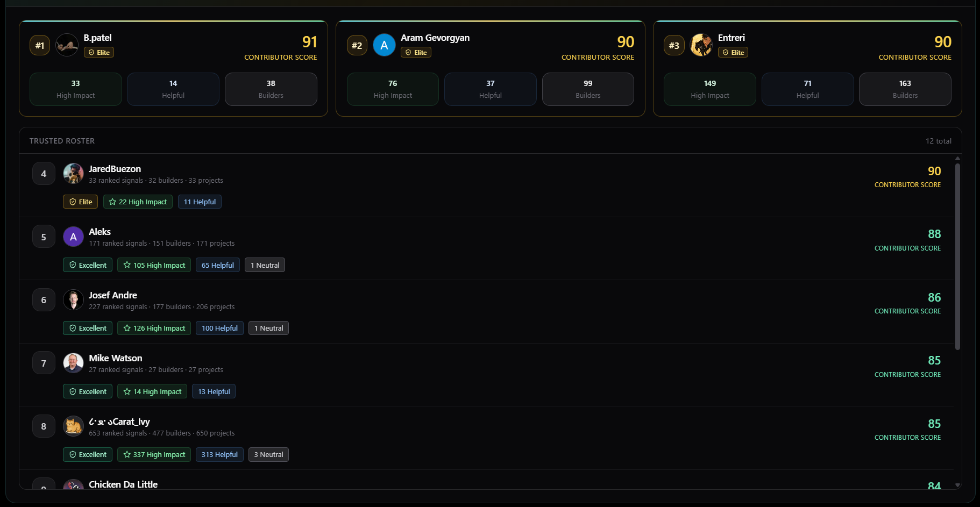Click the Carat_Ivy cat avatar
This screenshot has width=980, height=507.
pyautogui.click(x=73, y=426)
